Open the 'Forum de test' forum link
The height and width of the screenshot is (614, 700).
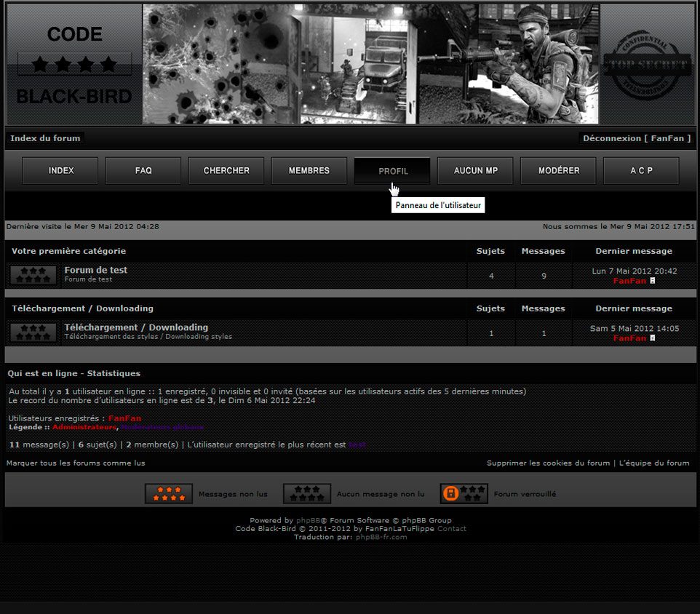(95, 270)
